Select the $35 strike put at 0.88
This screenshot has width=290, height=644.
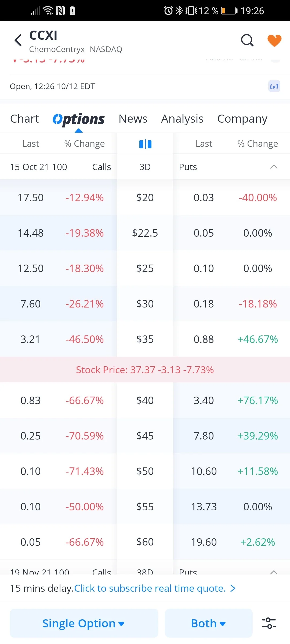tap(231, 339)
